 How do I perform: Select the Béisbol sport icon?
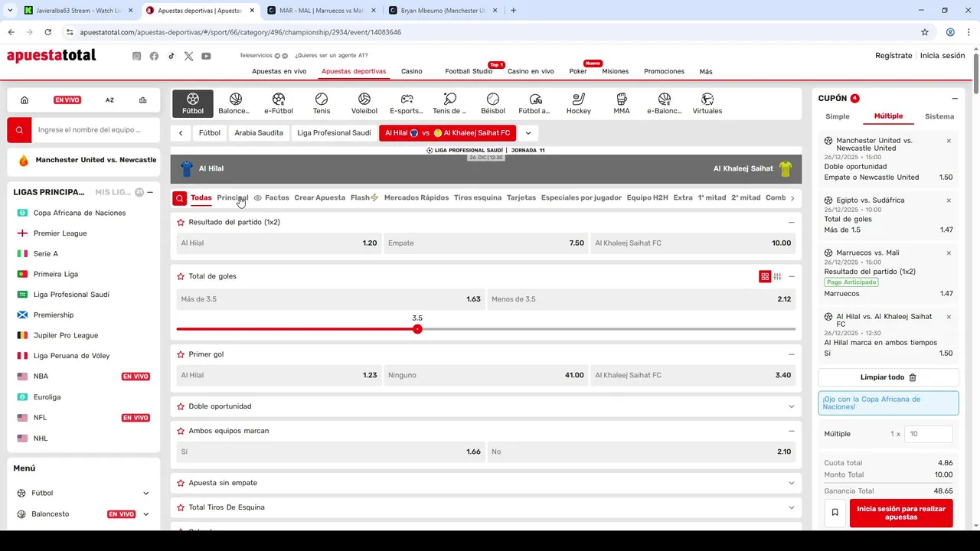tap(493, 104)
